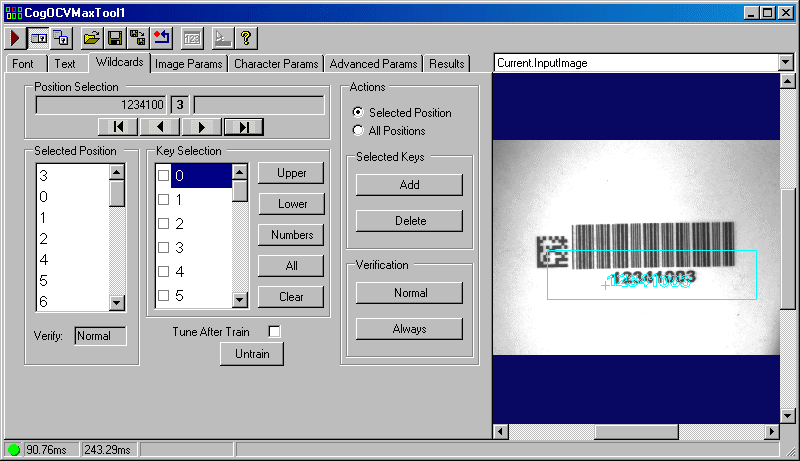
Task: Click the Verify Normal field
Action: (x=100, y=336)
